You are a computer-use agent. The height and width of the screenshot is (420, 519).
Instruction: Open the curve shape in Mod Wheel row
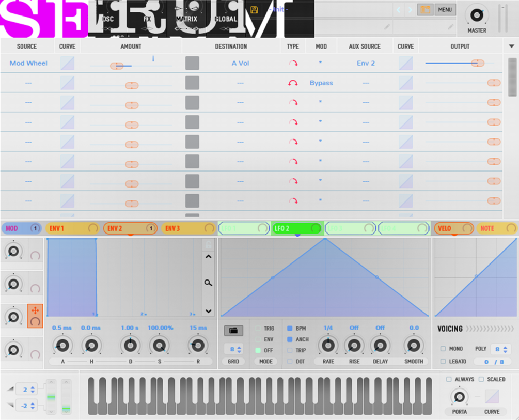point(67,63)
